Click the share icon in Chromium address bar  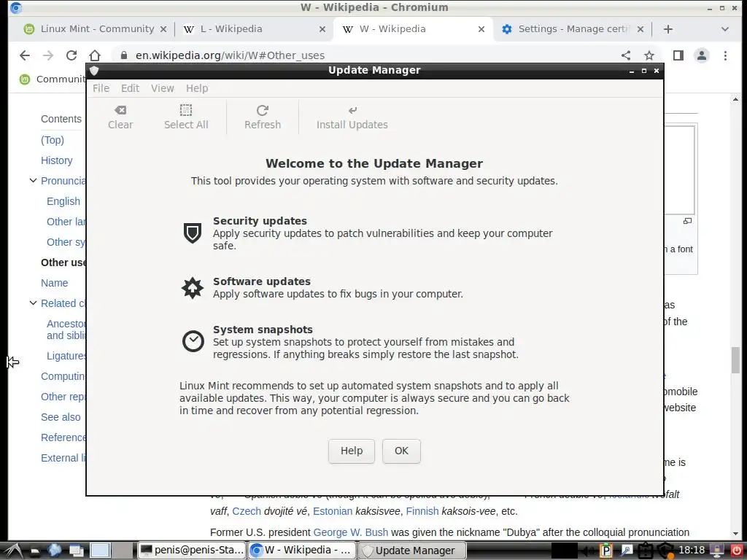tap(626, 55)
